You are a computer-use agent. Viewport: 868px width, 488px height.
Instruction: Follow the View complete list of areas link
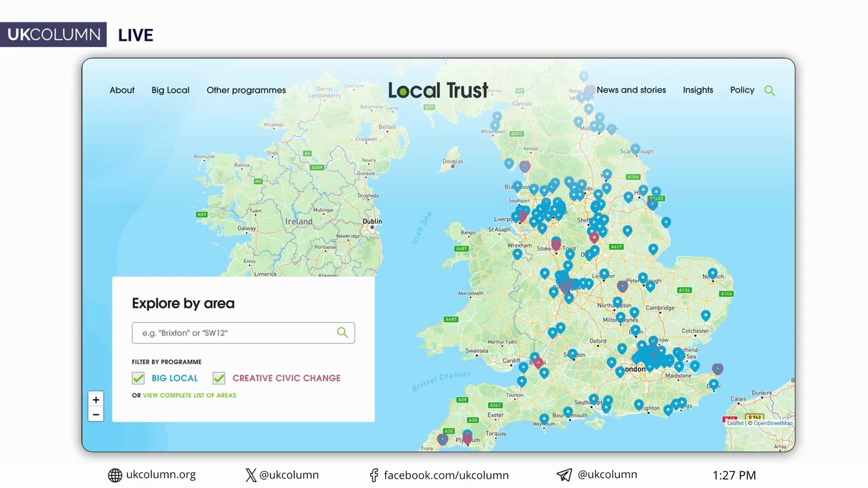click(x=189, y=395)
